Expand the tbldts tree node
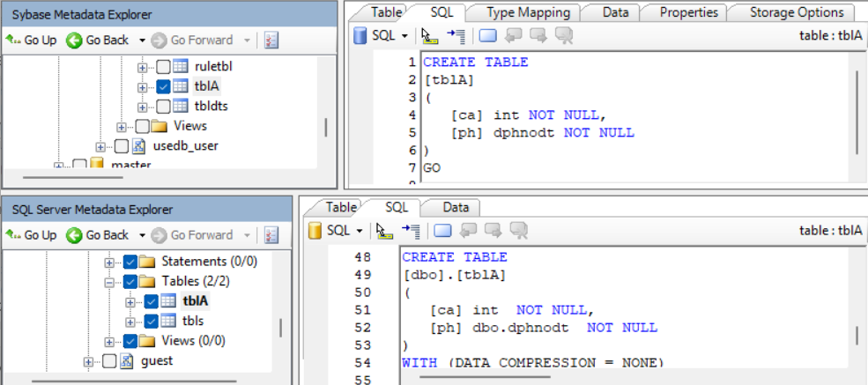The image size is (868, 385). click(143, 107)
